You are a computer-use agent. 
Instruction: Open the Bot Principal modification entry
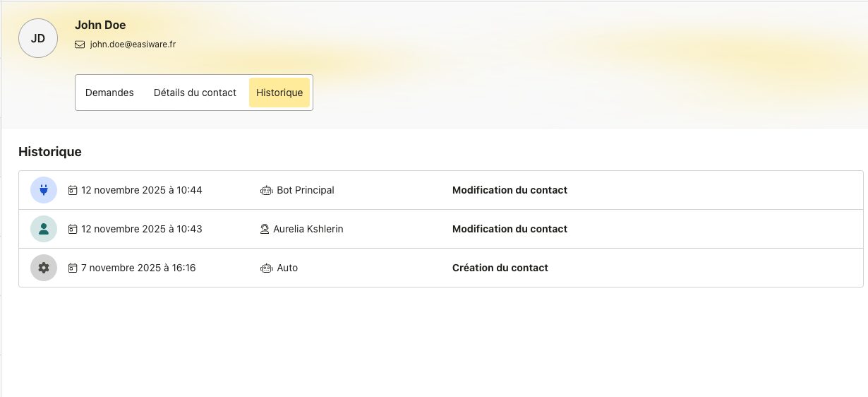pos(510,190)
